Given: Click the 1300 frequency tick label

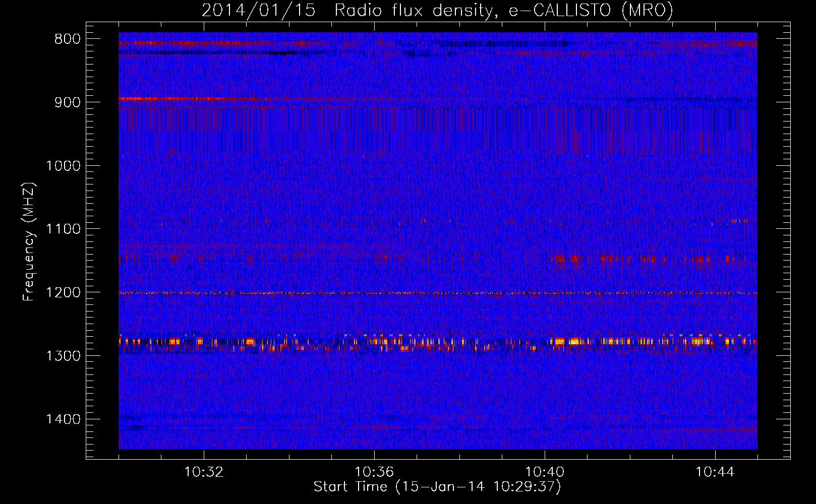Looking at the screenshot, I should pyautogui.click(x=63, y=356).
